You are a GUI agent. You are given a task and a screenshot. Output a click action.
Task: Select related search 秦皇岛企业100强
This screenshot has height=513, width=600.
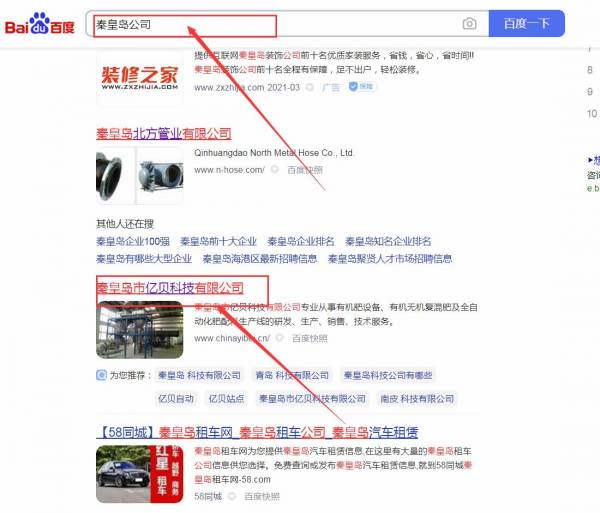pyautogui.click(x=132, y=241)
